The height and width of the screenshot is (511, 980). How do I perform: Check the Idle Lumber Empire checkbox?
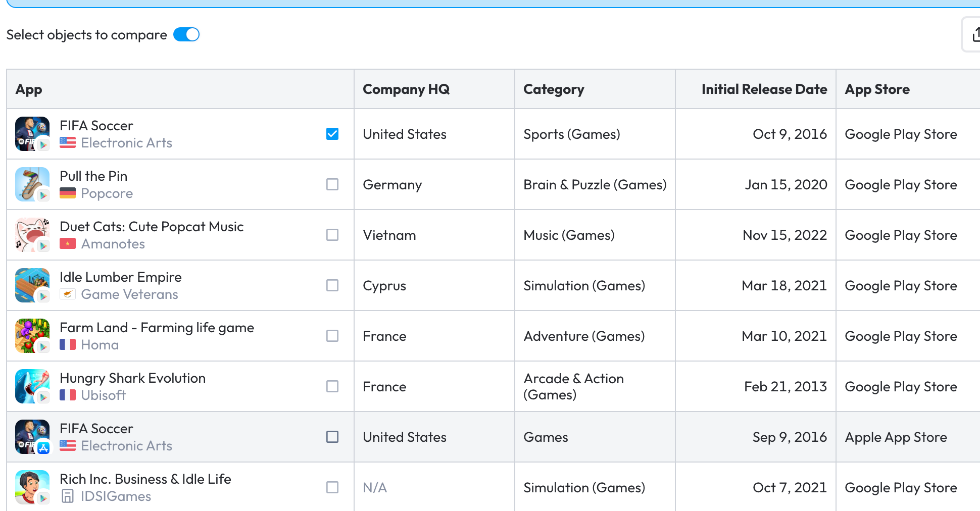[332, 285]
